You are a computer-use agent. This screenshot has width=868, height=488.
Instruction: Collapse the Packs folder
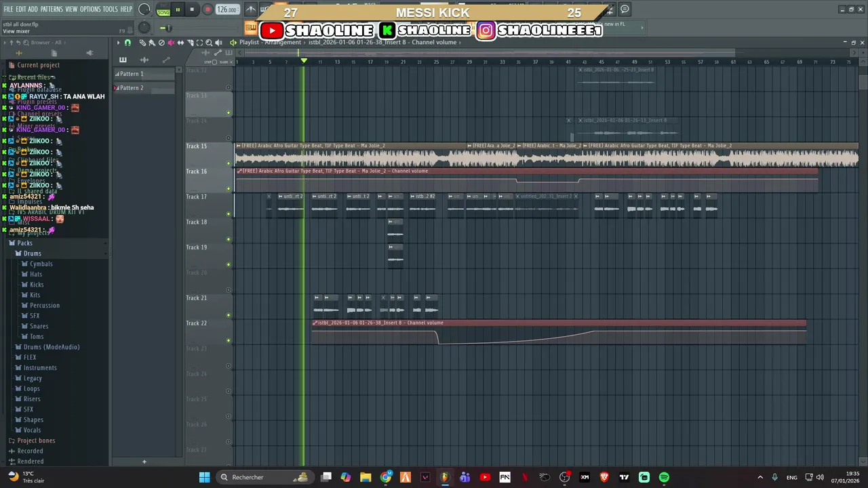[24, 243]
